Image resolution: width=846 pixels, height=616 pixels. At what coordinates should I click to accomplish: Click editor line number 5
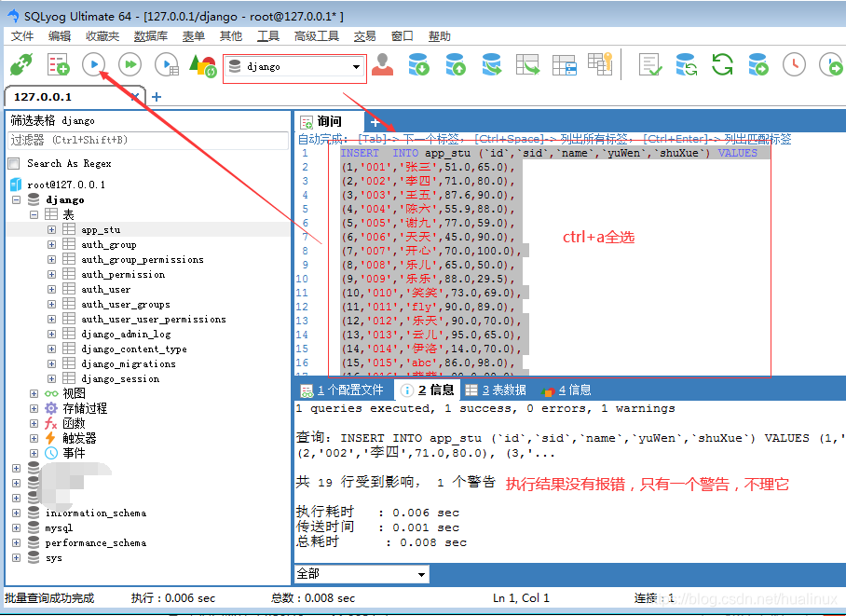(x=306, y=209)
